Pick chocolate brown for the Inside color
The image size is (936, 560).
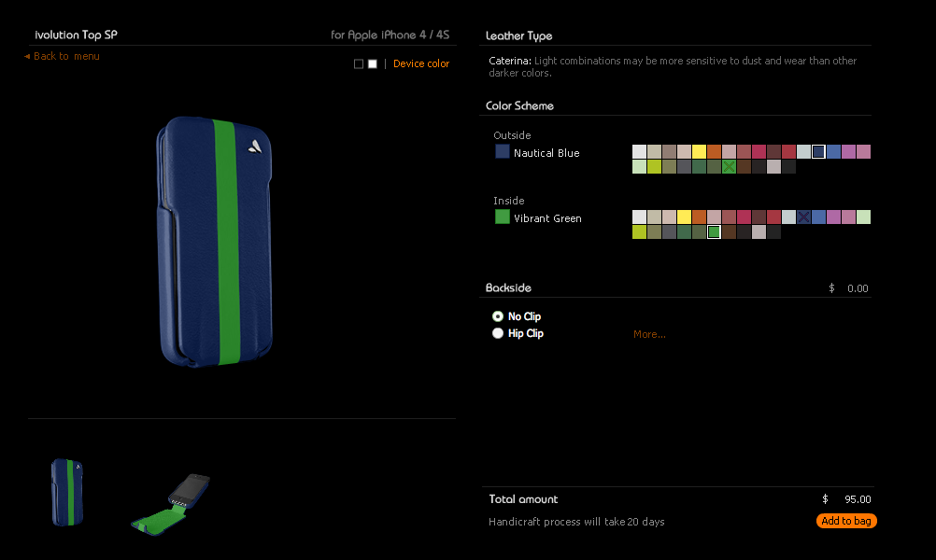pyautogui.click(x=729, y=231)
